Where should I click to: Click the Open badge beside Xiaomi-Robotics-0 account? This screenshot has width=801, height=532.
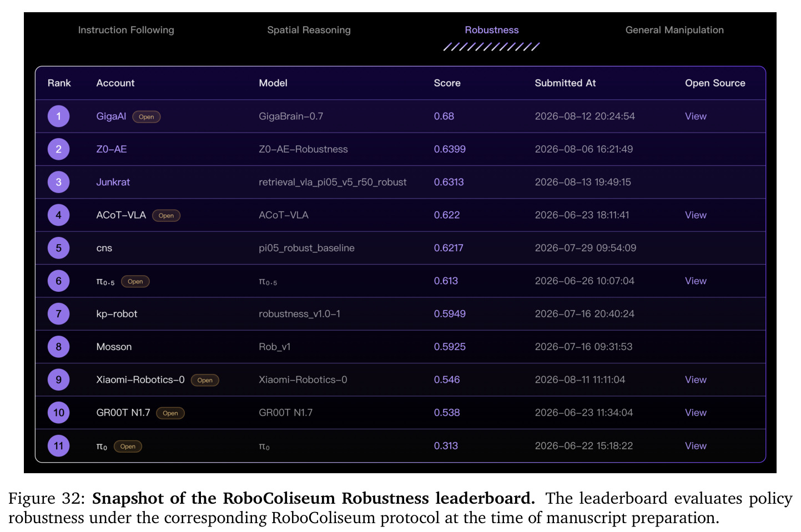click(205, 381)
